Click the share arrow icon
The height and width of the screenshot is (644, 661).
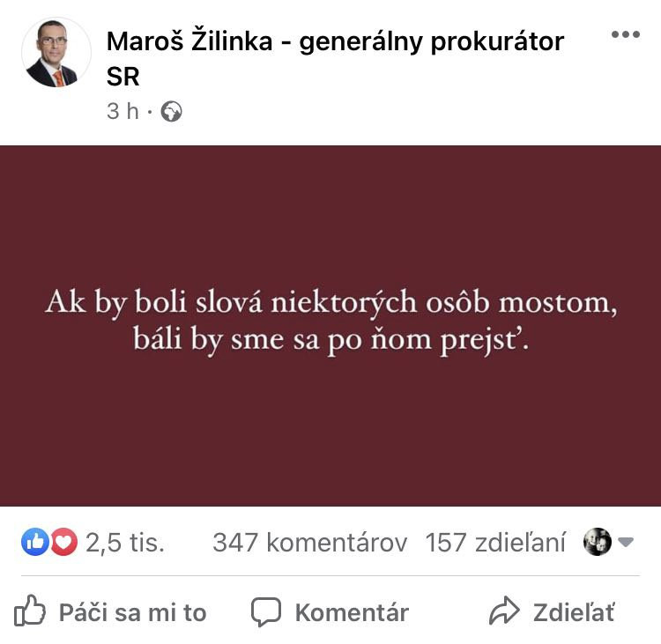pyautogui.click(x=504, y=611)
